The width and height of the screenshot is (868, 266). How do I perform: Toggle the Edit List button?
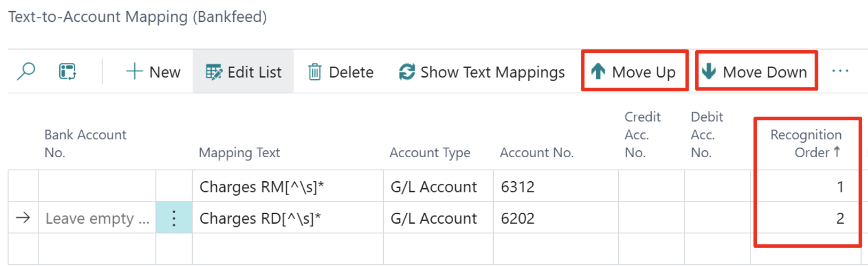click(x=243, y=71)
